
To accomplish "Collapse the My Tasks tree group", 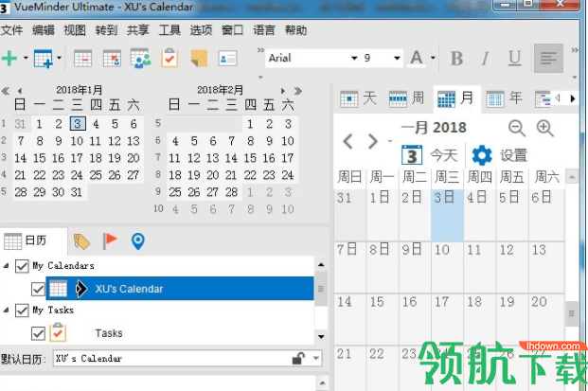I will coord(6,310).
